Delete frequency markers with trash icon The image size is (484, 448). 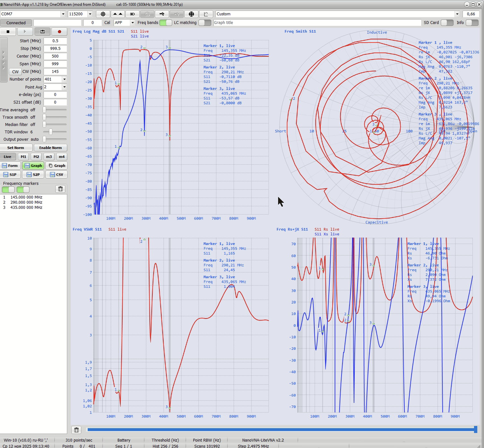pyautogui.click(x=60, y=189)
